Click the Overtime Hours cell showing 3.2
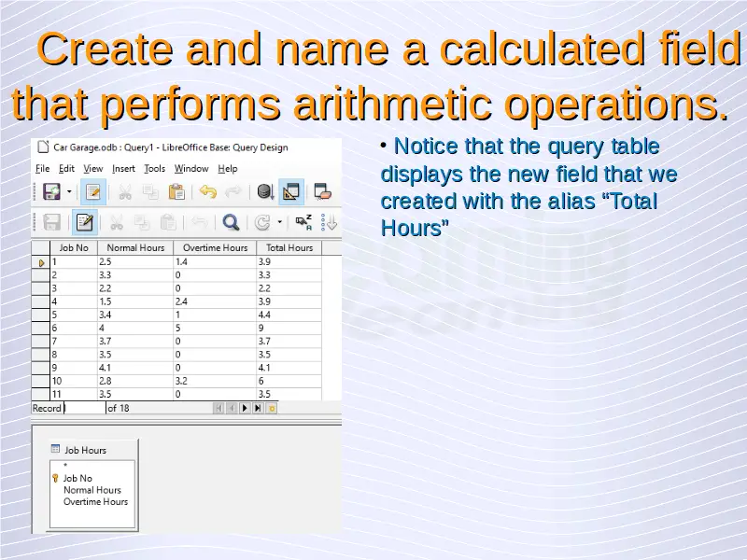Screen dimensions: 747x560 pos(215,381)
